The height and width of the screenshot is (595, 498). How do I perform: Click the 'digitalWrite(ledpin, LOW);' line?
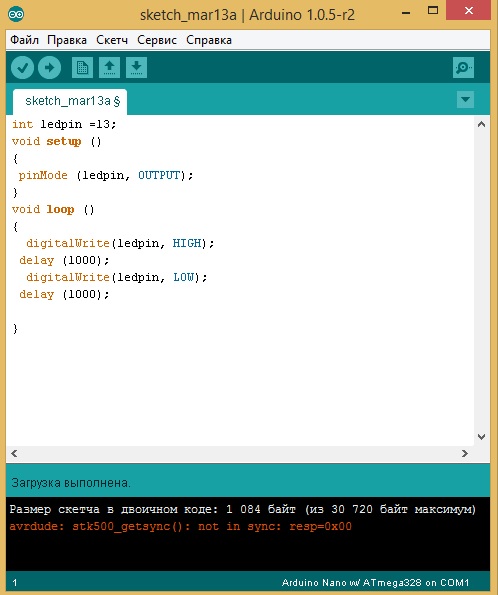pyautogui.click(x=117, y=277)
